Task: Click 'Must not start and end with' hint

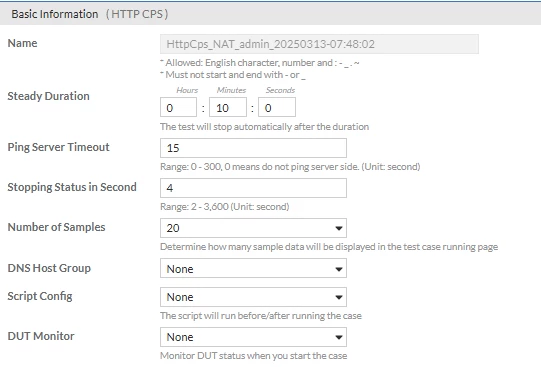Action: point(233,75)
